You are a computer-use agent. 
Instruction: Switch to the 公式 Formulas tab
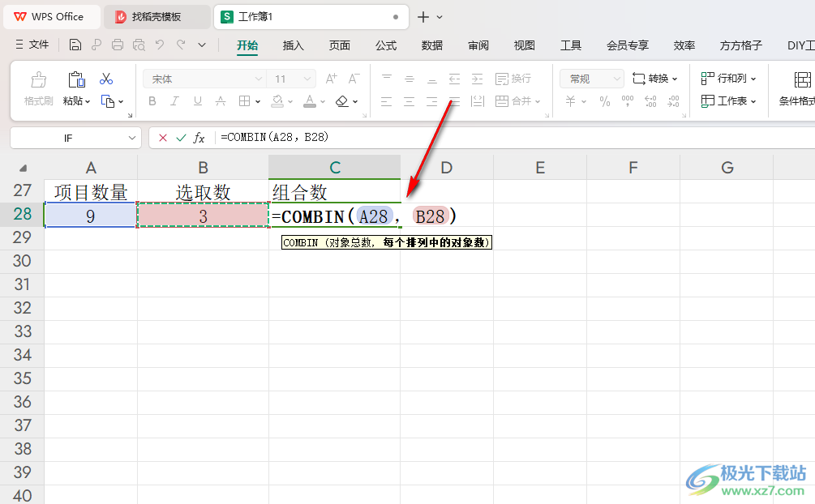386,45
